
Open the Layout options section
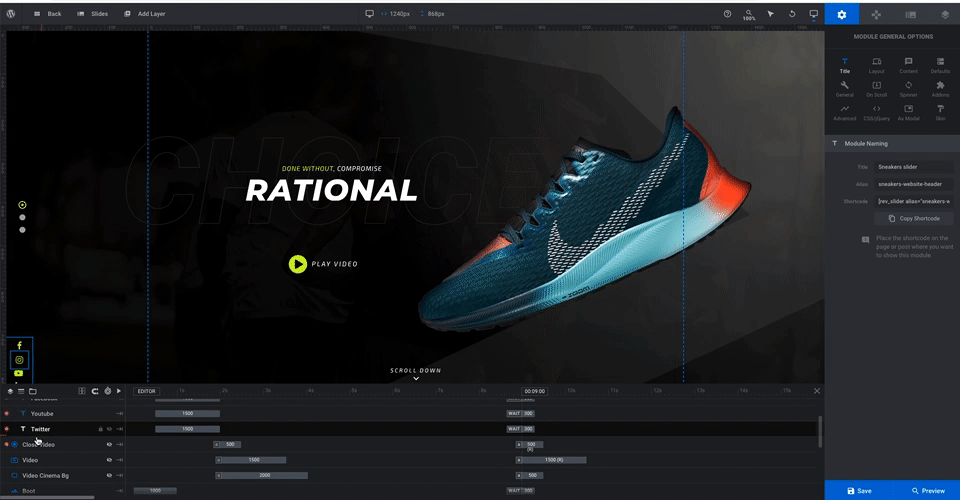(x=877, y=65)
